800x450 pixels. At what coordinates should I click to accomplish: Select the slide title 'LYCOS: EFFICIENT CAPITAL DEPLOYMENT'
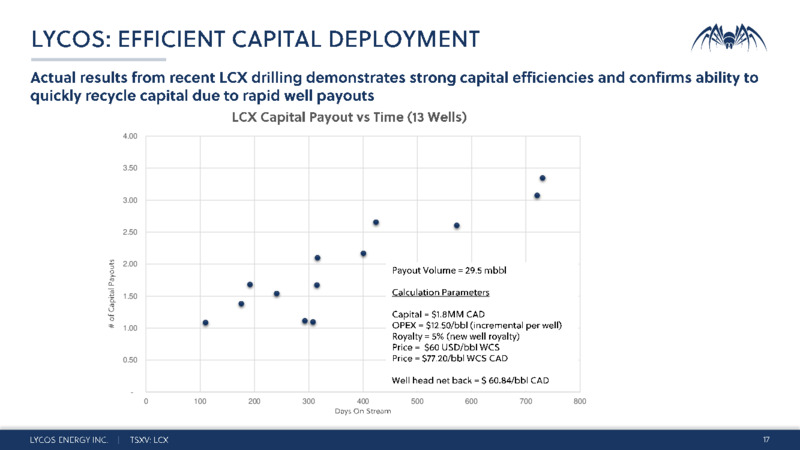coord(256,39)
